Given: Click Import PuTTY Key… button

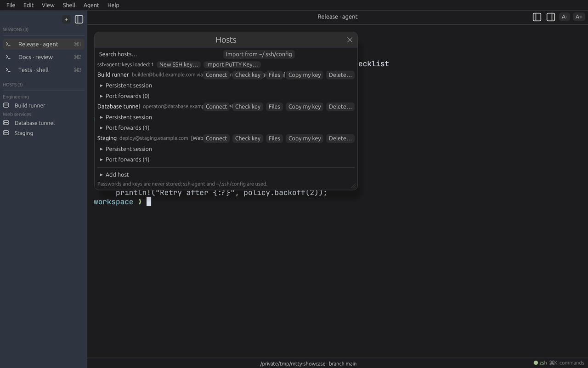Looking at the screenshot, I should point(232,65).
